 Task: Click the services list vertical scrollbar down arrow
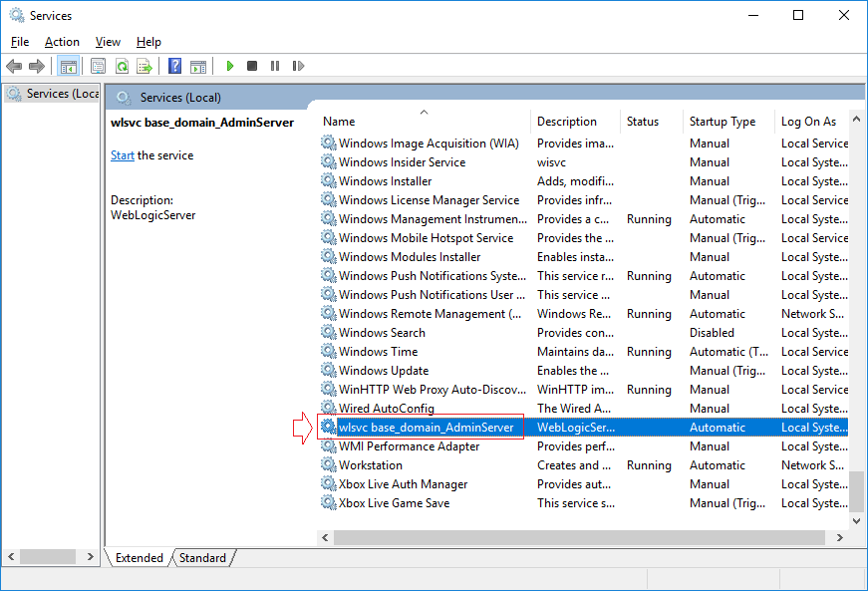856,520
